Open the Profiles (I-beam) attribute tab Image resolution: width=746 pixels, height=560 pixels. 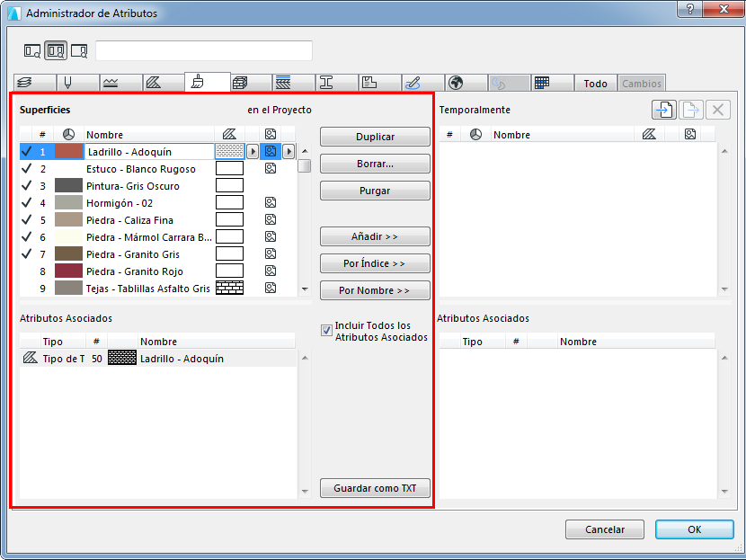[x=336, y=83]
